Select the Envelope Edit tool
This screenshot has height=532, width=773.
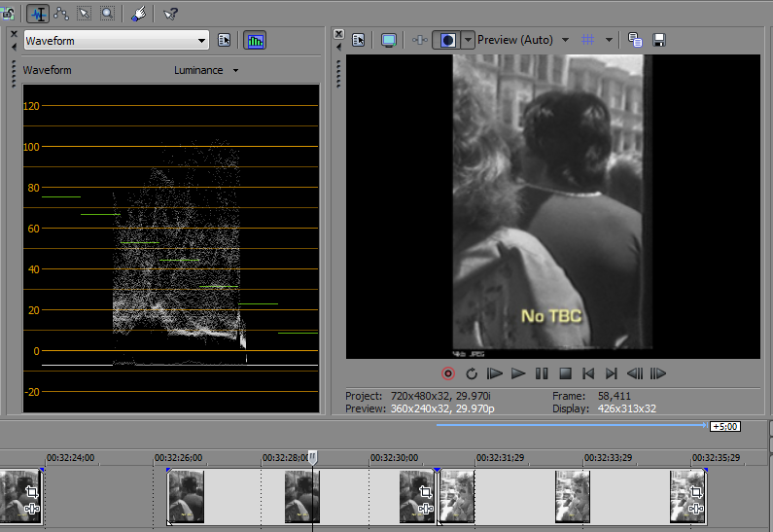pos(60,14)
